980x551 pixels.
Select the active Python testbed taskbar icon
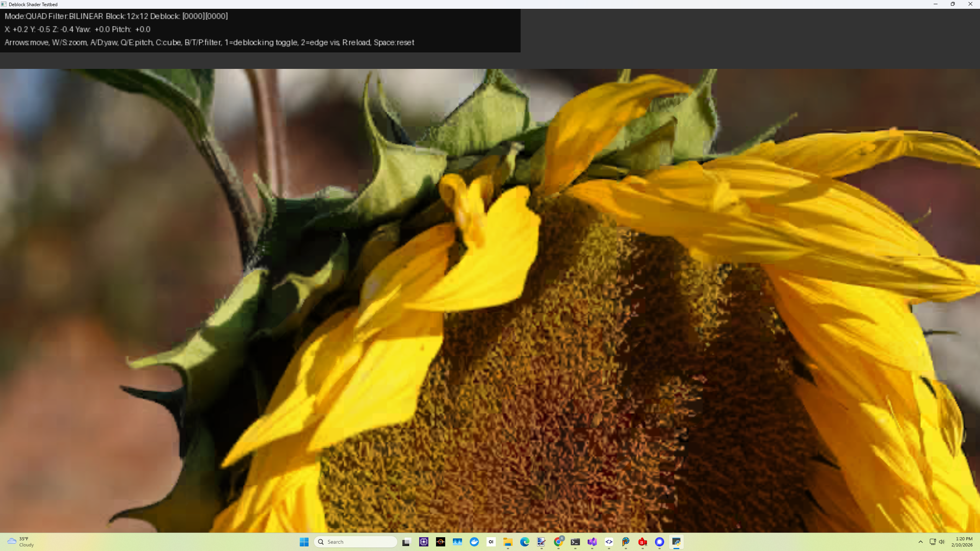(676, 542)
